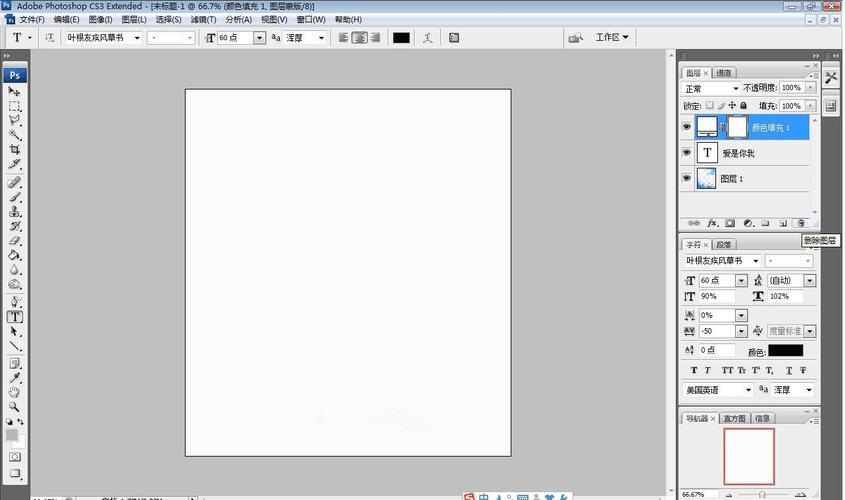Click the delete layer trash icon
The image size is (845, 500).
[800, 223]
